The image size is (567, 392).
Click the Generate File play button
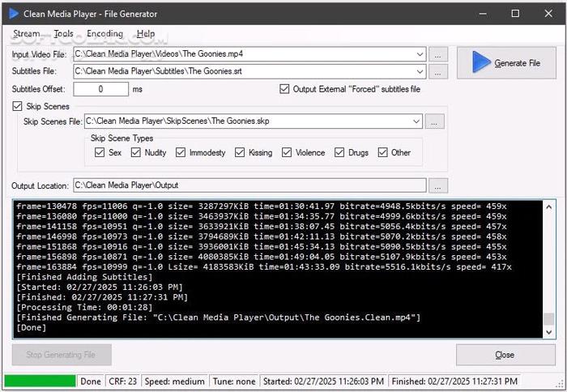tap(505, 63)
